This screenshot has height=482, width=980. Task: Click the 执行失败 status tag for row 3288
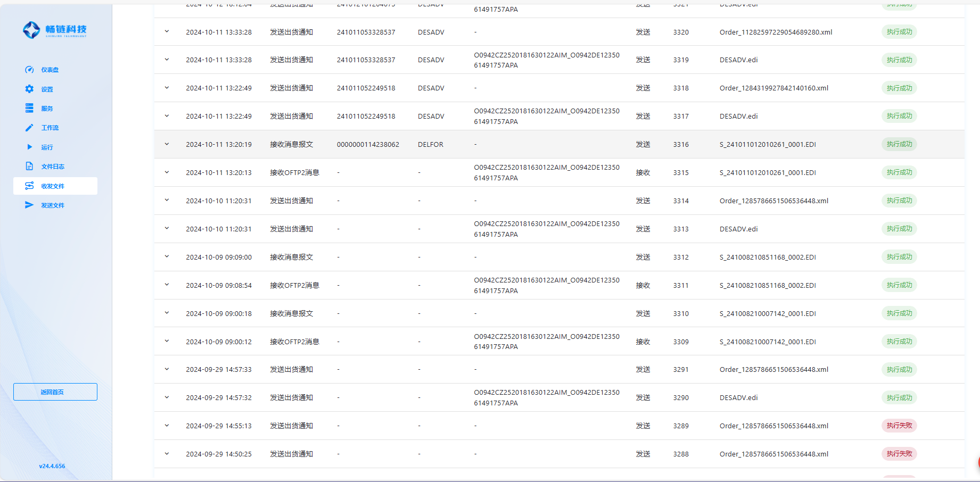899,454
